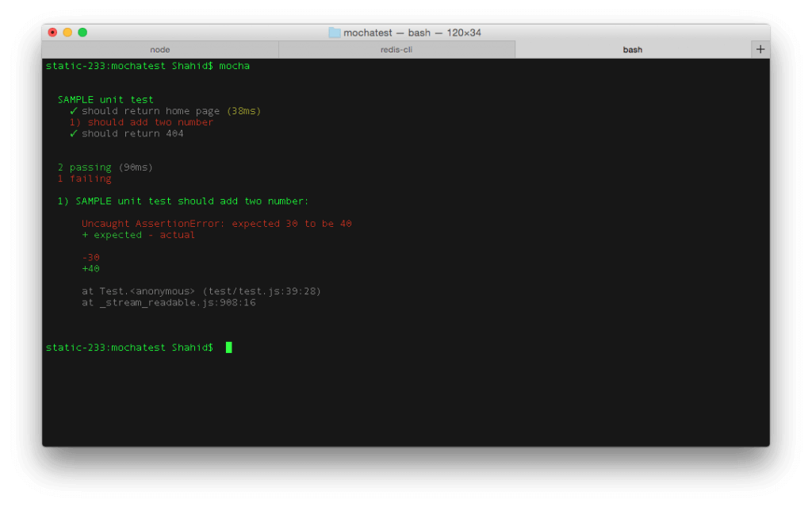
Task: Switch to the node tab
Action: coord(160,48)
